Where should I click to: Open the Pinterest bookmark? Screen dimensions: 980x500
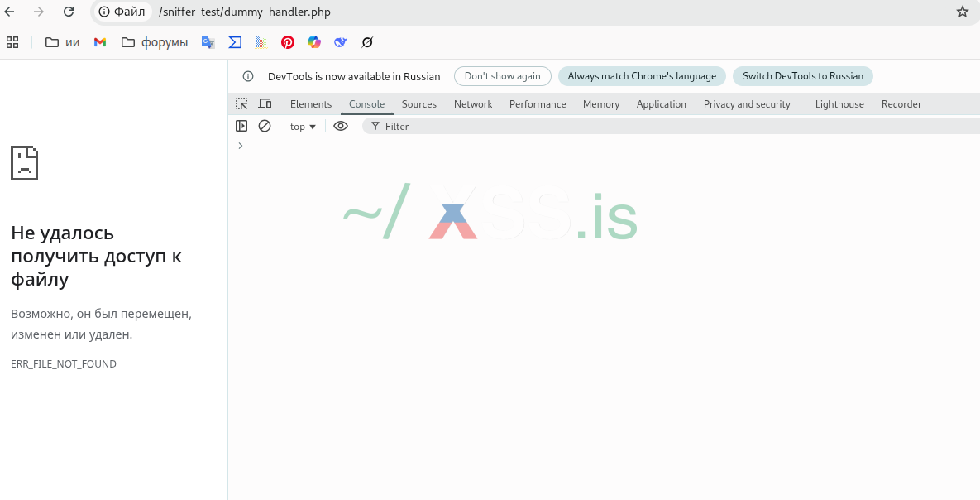pos(288,42)
